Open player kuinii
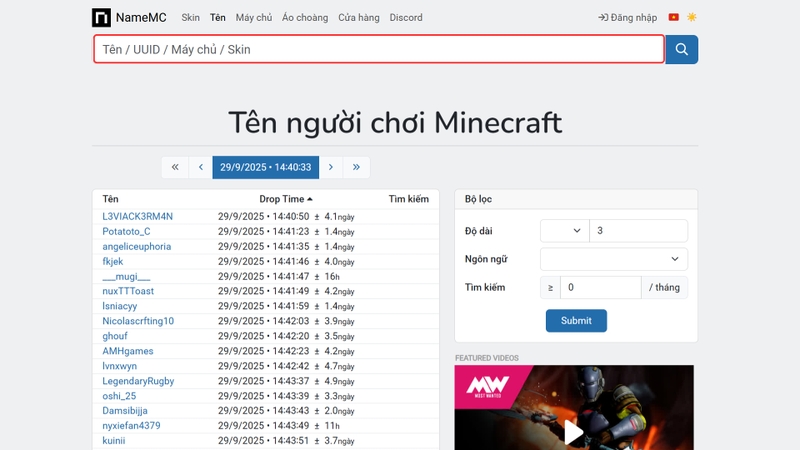This screenshot has height=450, width=800. [114, 441]
